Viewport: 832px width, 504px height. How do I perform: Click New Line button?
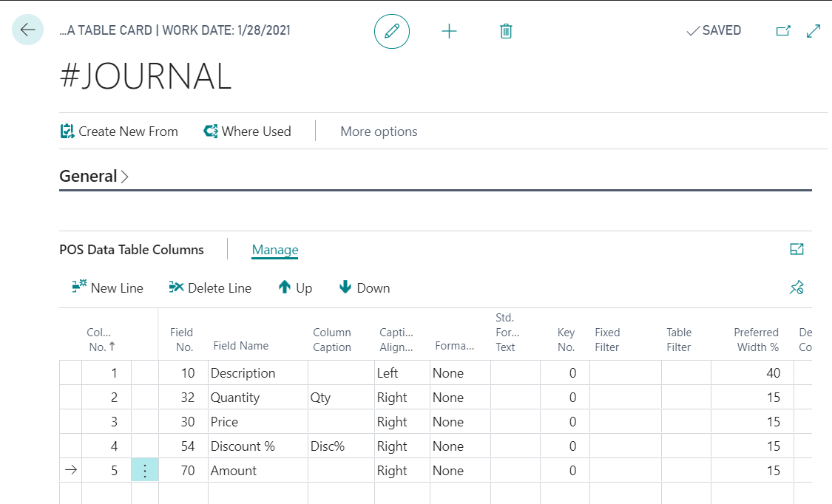click(x=108, y=288)
